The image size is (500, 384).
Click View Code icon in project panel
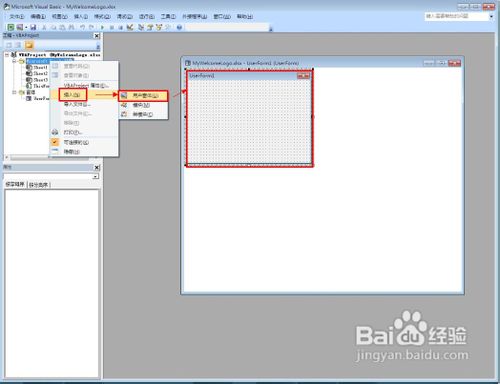(9, 45)
